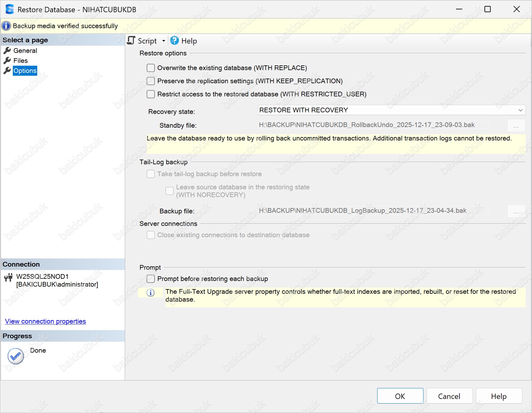Toggle Preserve the replication settings checkbox

coord(151,81)
